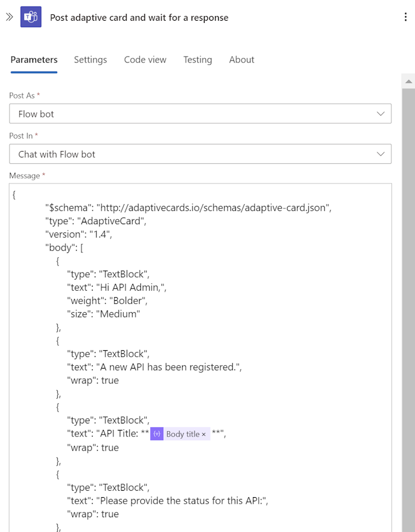Open the Post As dropdown

tap(200, 114)
